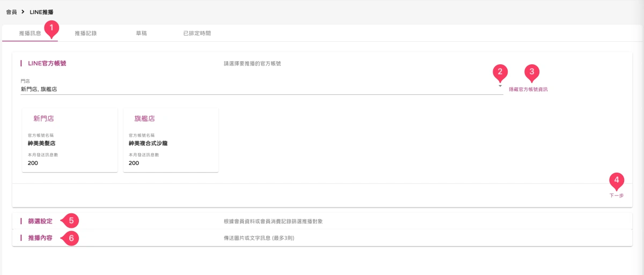This screenshot has height=275, width=644.
Task: Click the account name 紳美美髮店
Action: tap(42, 143)
